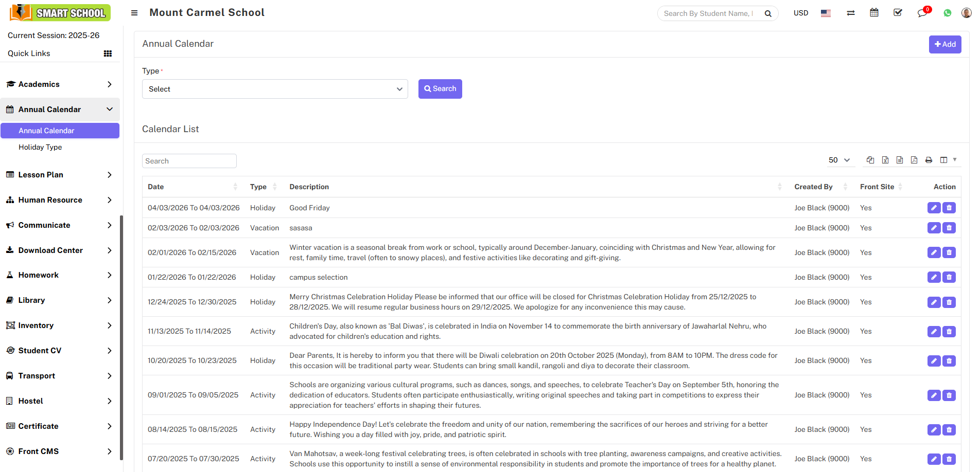Change rows per page from 50
This screenshot has height=472, width=980.
pyautogui.click(x=839, y=160)
